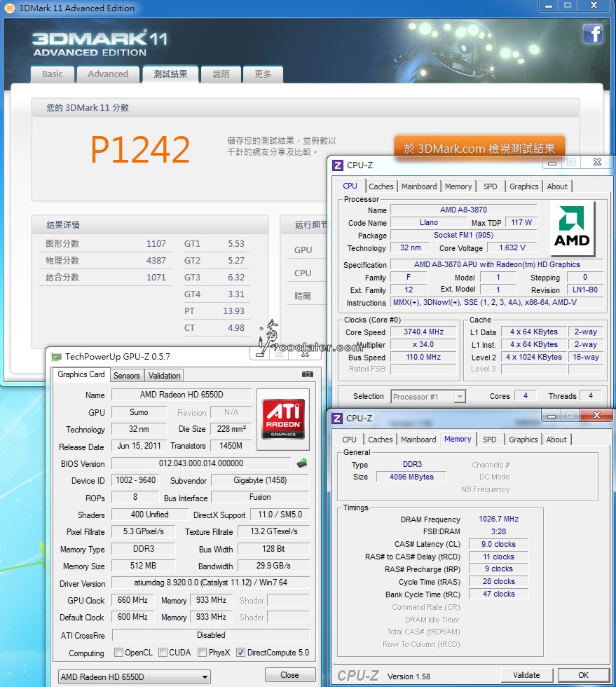
Task: Toggle the CUDA checkbox
Action: 163,653
